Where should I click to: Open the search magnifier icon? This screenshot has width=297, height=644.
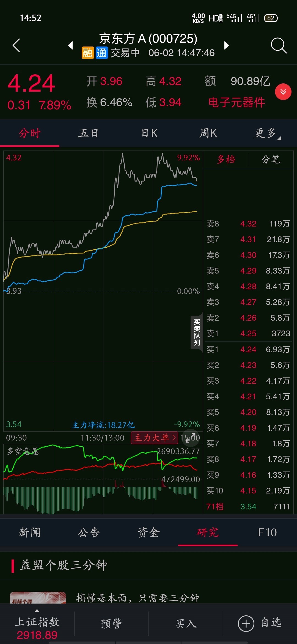tap(279, 45)
